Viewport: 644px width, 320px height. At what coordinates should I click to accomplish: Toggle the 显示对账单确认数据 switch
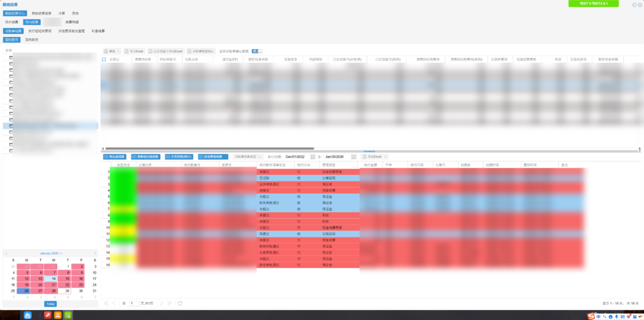pyautogui.click(x=256, y=51)
